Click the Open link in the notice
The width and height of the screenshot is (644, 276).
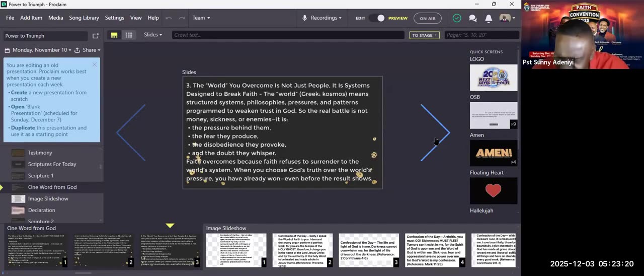click(x=18, y=107)
